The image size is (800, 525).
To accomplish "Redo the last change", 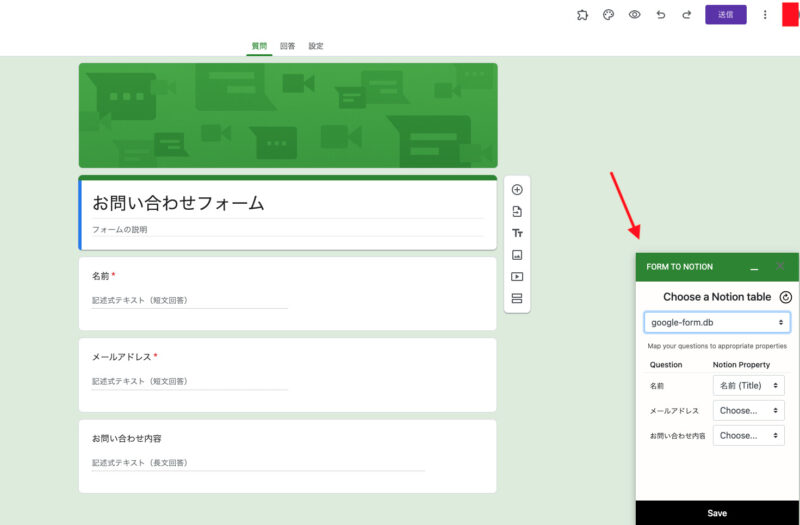I will point(687,15).
